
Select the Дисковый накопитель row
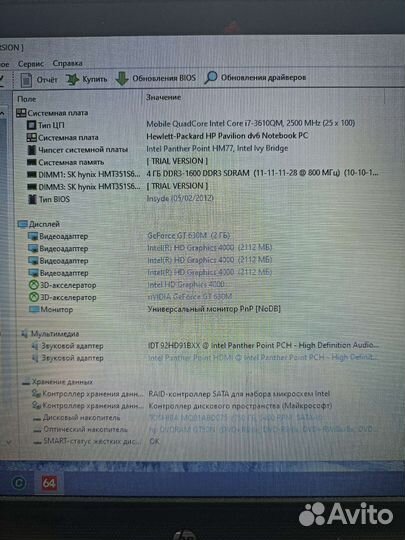click(177, 418)
